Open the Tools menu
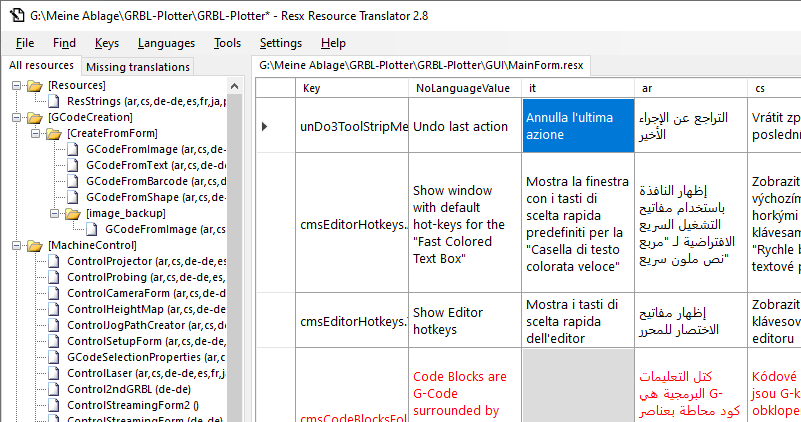The height and width of the screenshot is (422, 801). (x=227, y=43)
